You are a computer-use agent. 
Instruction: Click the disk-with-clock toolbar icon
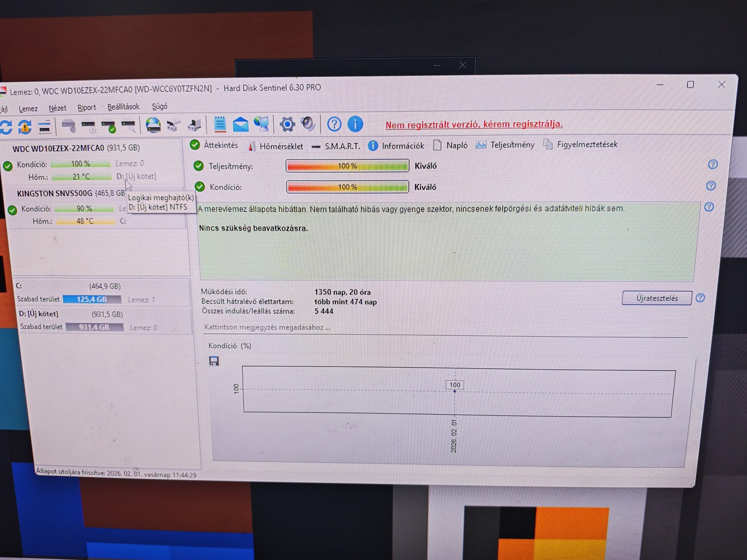[x=88, y=126]
